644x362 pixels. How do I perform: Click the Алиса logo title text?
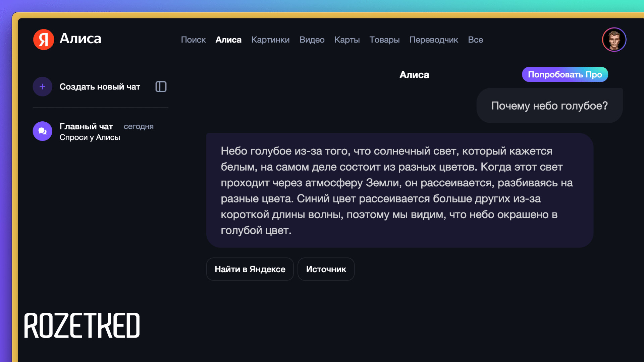80,39
